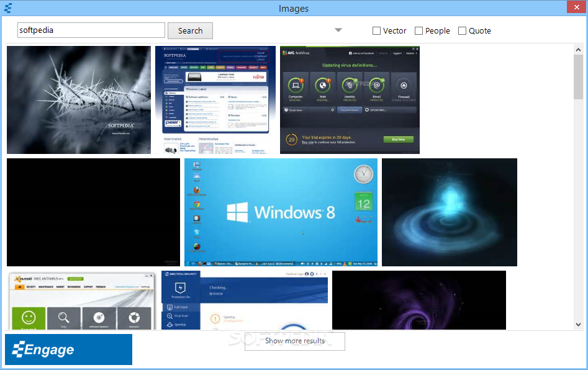Image resolution: width=588 pixels, height=370 pixels.
Task: Select the glowing blue swirl thumbnail
Action: click(x=450, y=212)
